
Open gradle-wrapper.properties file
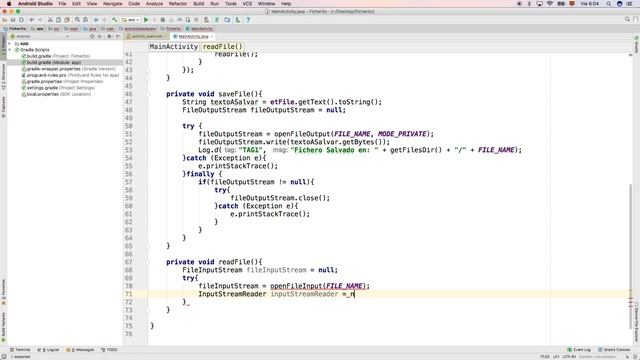[x=69, y=69]
